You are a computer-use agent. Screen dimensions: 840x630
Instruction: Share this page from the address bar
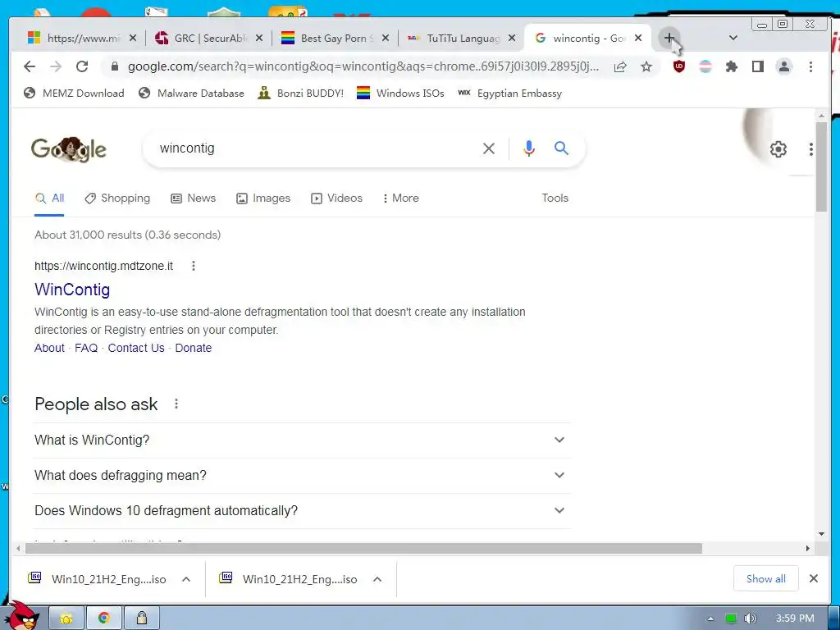coord(620,66)
